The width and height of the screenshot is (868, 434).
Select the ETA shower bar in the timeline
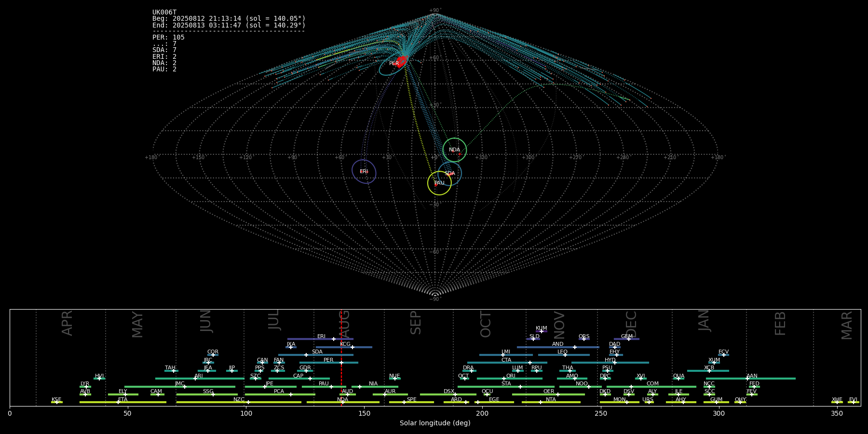click(x=123, y=402)
